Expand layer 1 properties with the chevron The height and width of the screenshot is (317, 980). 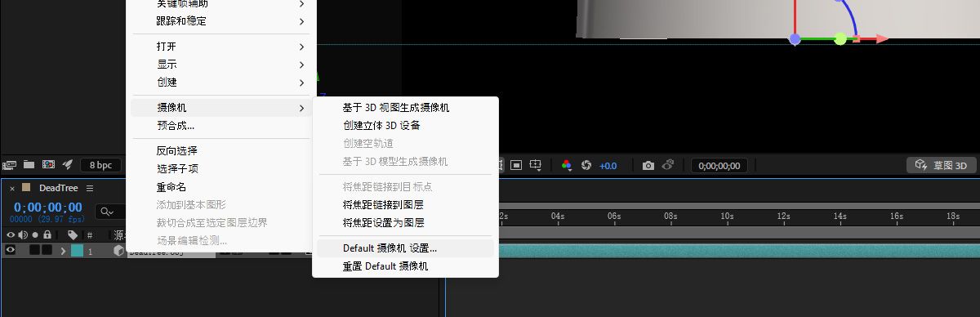(63, 251)
